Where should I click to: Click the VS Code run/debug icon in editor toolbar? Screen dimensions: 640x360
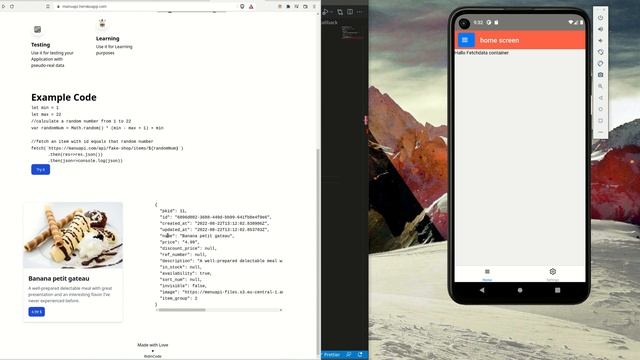(x=325, y=12)
